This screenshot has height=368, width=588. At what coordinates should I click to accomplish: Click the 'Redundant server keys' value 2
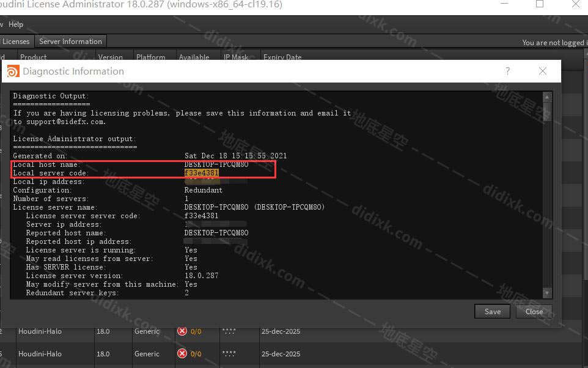[186, 293]
